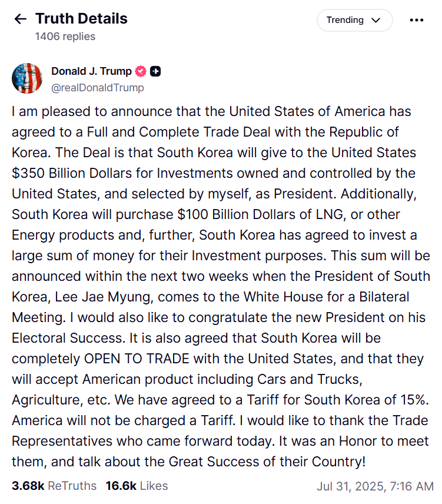This screenshot has width=442, height=504.
Task: Click the Jul 31, 2025 timestamp
Action: tap(375, 486)
